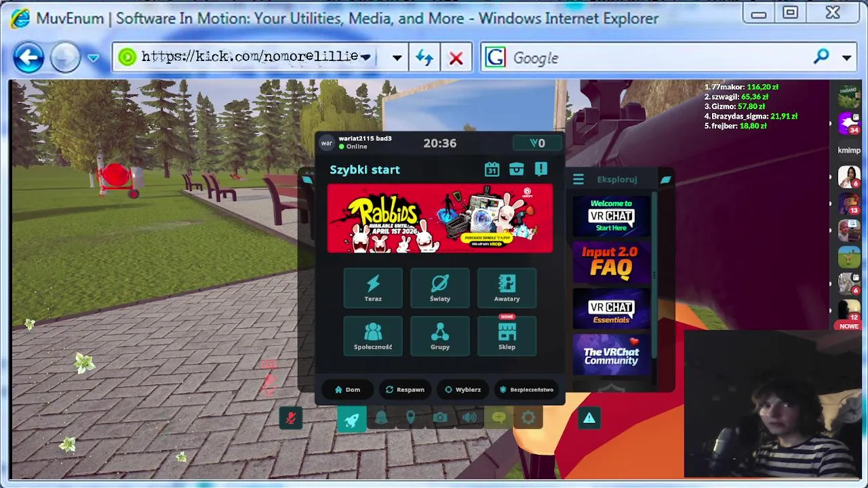Open the search provider dropdown arrow
Image resolution: width=868 pixels, height=488 pixels.
click(x=847, y=58)
